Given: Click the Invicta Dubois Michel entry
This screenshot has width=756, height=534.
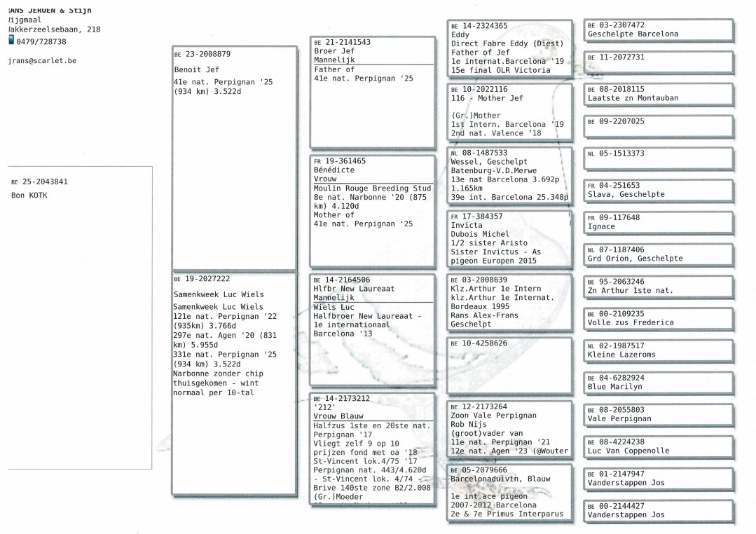Looking at the screenshot, I should (510, 238).
